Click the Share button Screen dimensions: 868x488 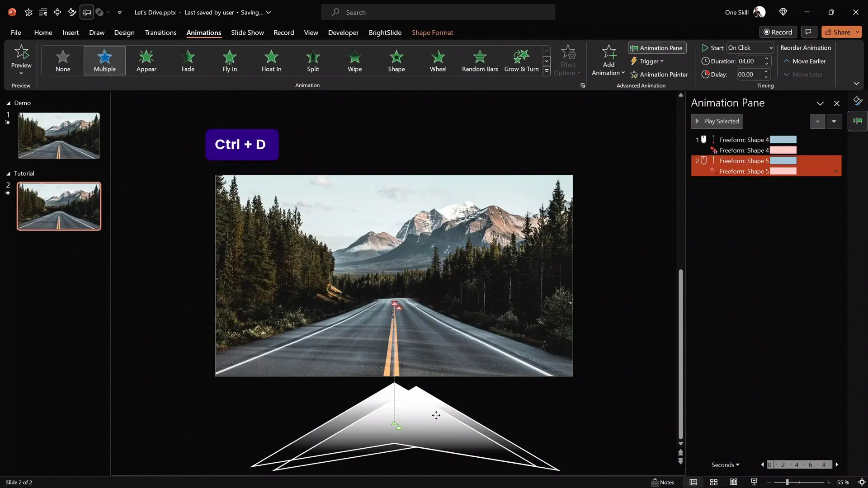[838, 32]
